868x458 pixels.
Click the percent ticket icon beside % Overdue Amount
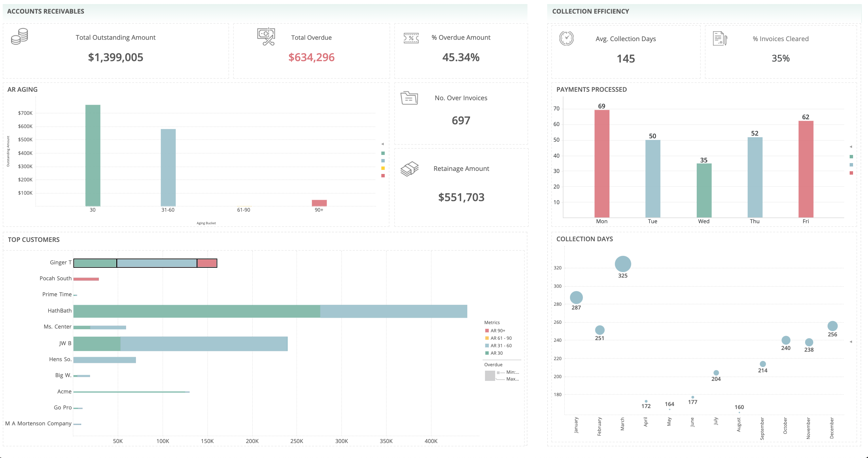tap(411, 38)
